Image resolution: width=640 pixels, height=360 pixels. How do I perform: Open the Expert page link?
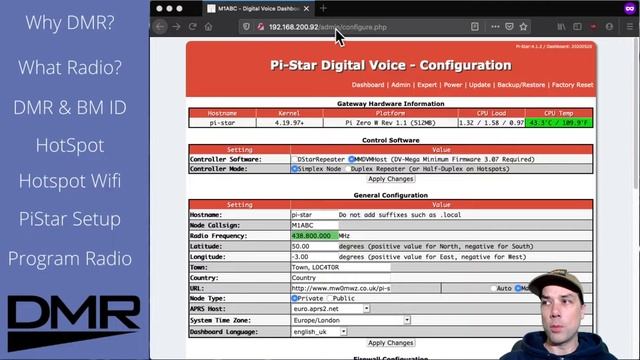click(427, 85)
